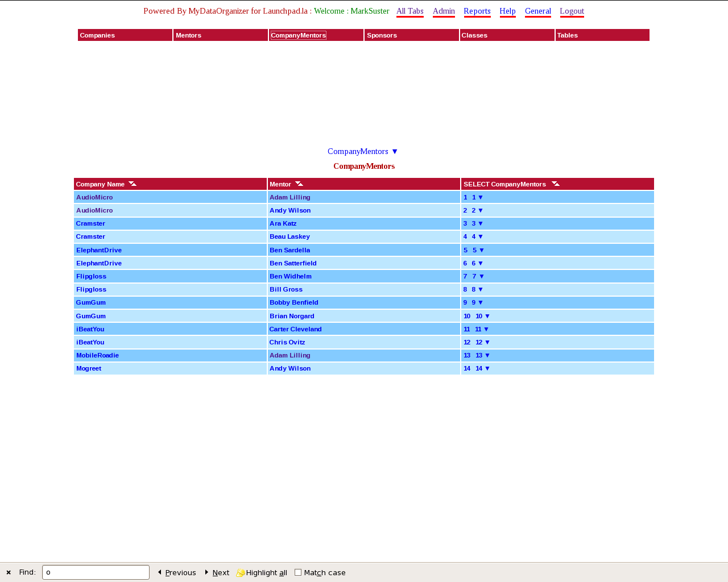Focus the Find text input field
This screenshot has height=582, width=728.
coord(96,572)
